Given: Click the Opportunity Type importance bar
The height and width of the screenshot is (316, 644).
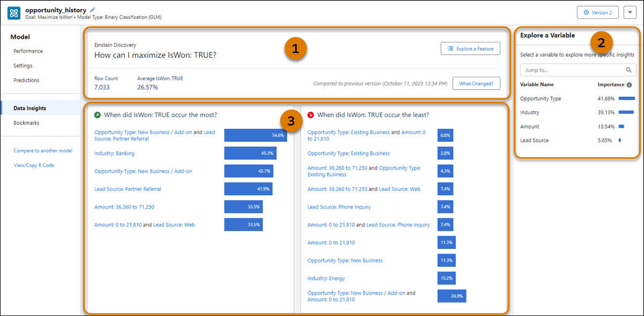Looking at the screenshot, I should click(627, 99).
